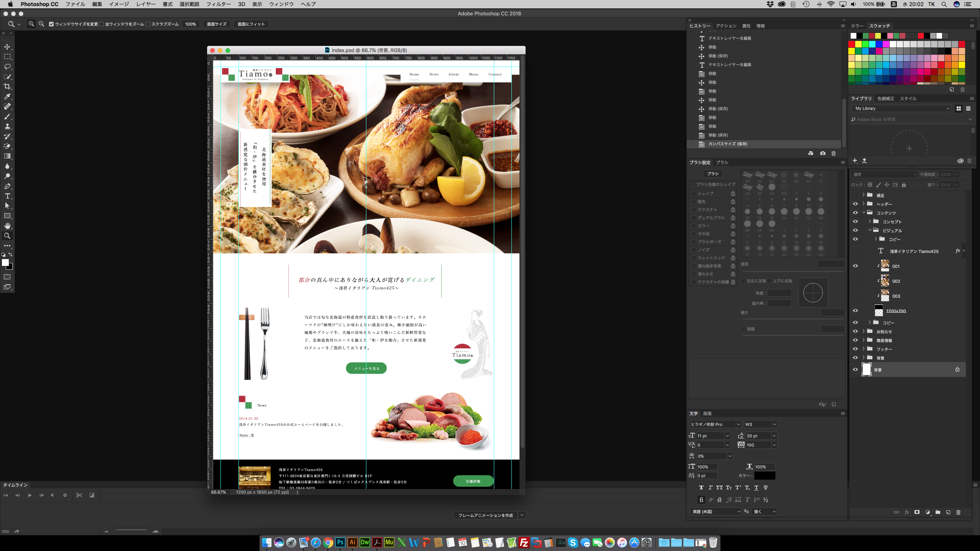
Task: Expand the お知らせ layer group
Action: coord(864,331)
